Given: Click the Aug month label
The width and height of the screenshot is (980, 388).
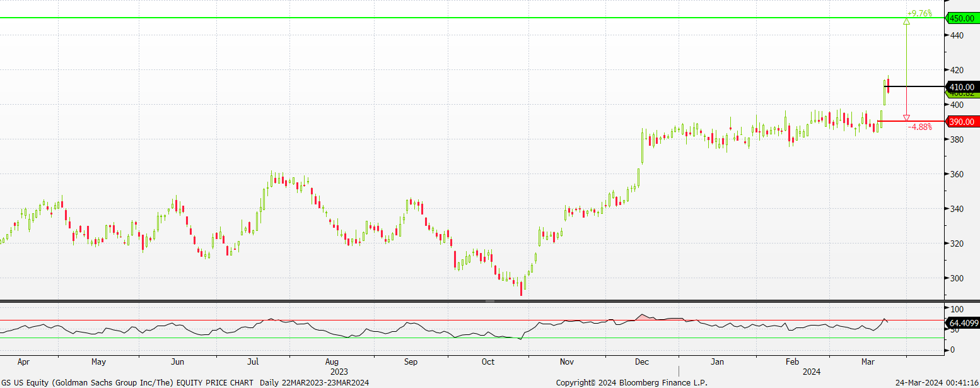Looking at the screenshot, I should coord(332,363).
